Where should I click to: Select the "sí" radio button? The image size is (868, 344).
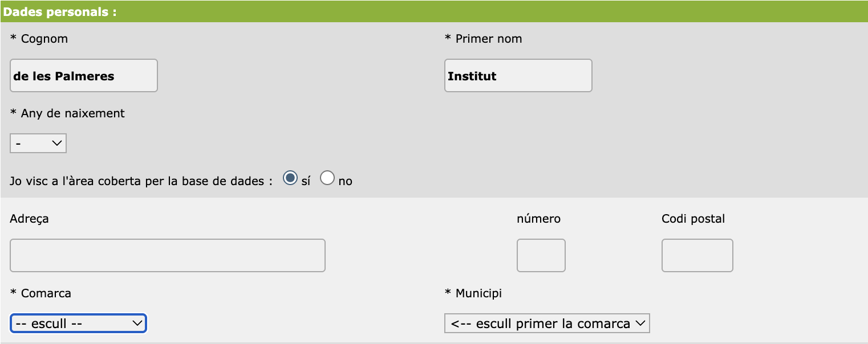coord(290,178)
